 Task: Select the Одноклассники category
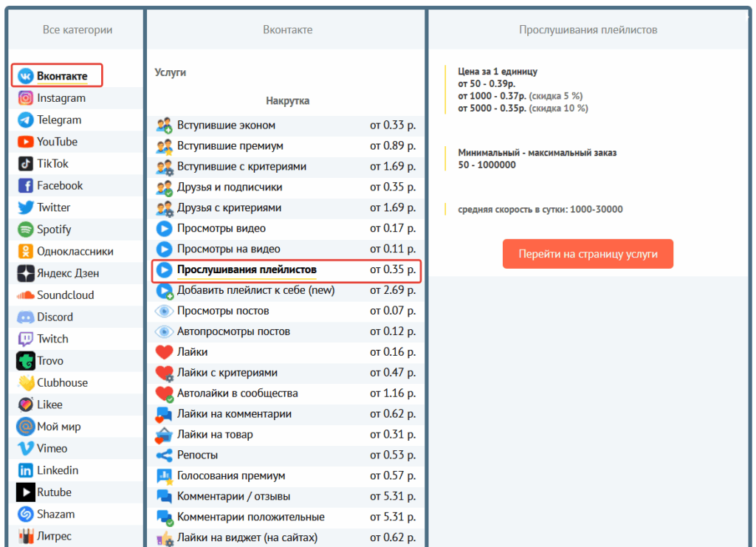coord(75,252)
